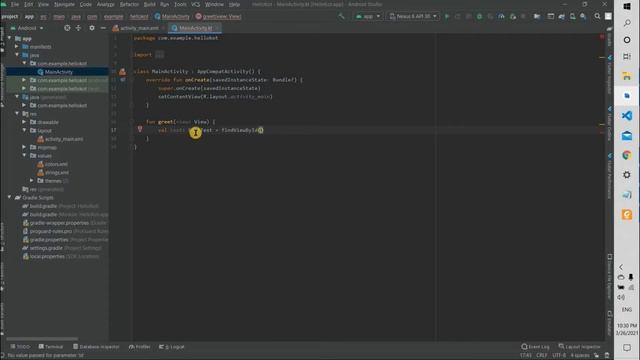
Task: Open Windows Settings gear in taskbar
Action: coord(627,175)
